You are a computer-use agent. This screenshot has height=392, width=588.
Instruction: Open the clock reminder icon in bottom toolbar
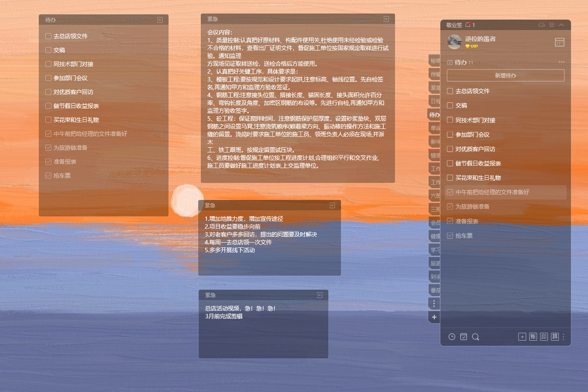pyautogui.click(x=451, y=337)
